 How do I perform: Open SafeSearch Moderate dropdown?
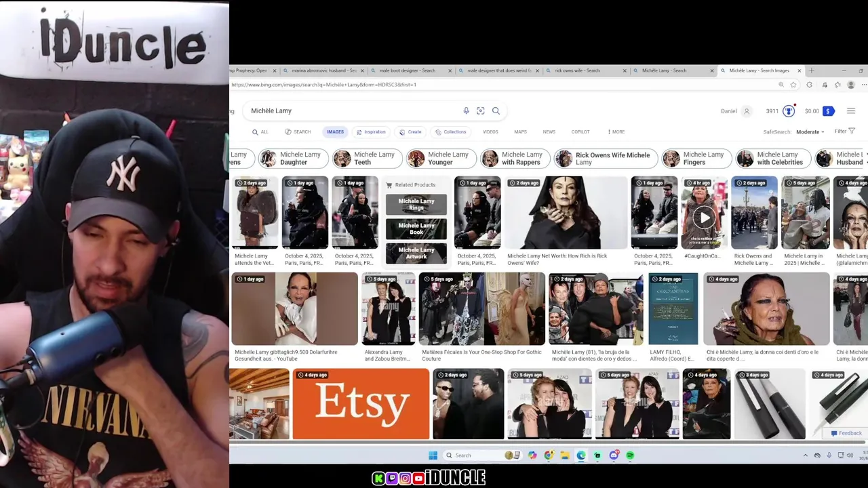point(810,132)
